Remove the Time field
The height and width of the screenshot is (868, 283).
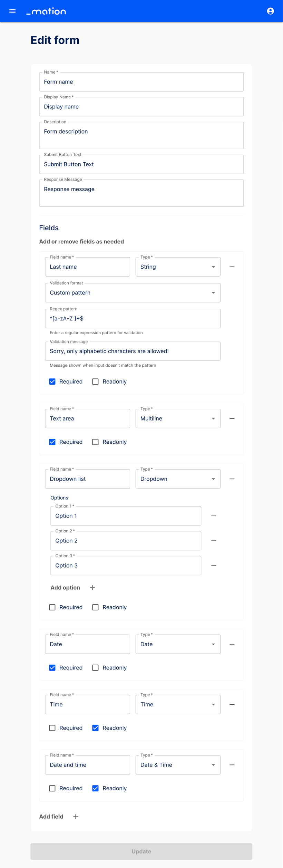(x=232, y=704)
